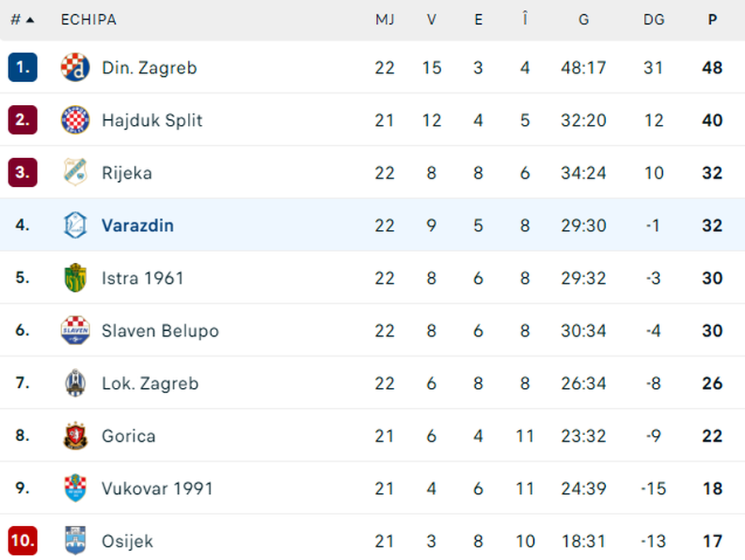Open the Varazdin team link
Viewport: 745px width, 560px height.
pyautogui.click(x=137, y=225)
